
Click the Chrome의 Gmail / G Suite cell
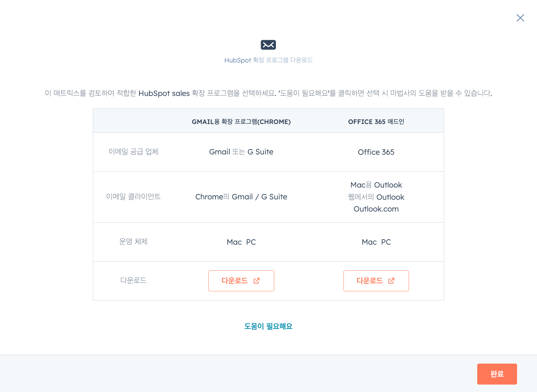point(241,197)
